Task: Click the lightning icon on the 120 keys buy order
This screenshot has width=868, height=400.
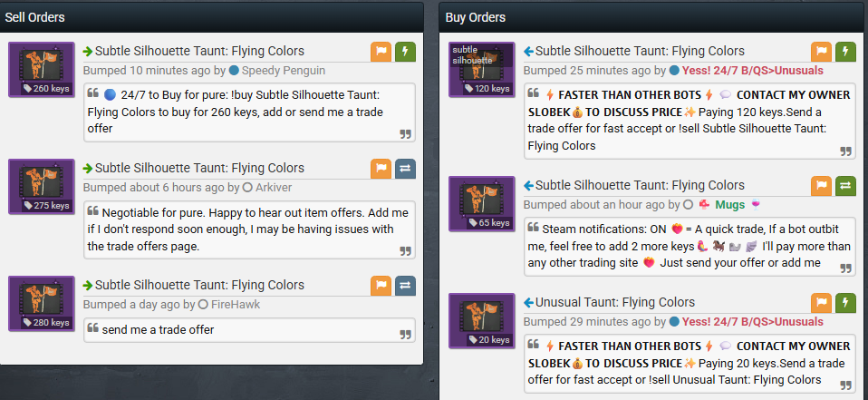Action: 845,52
